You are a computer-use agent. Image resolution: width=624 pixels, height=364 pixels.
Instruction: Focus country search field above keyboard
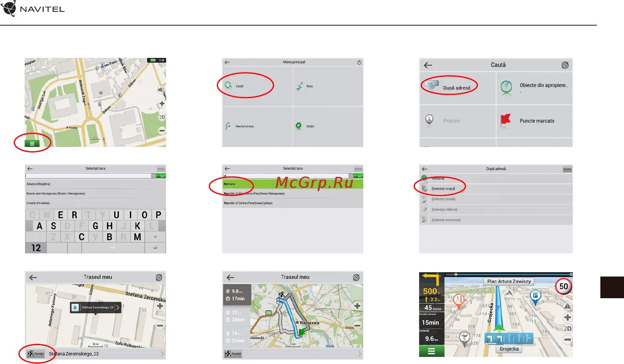(x=88, y=176)
